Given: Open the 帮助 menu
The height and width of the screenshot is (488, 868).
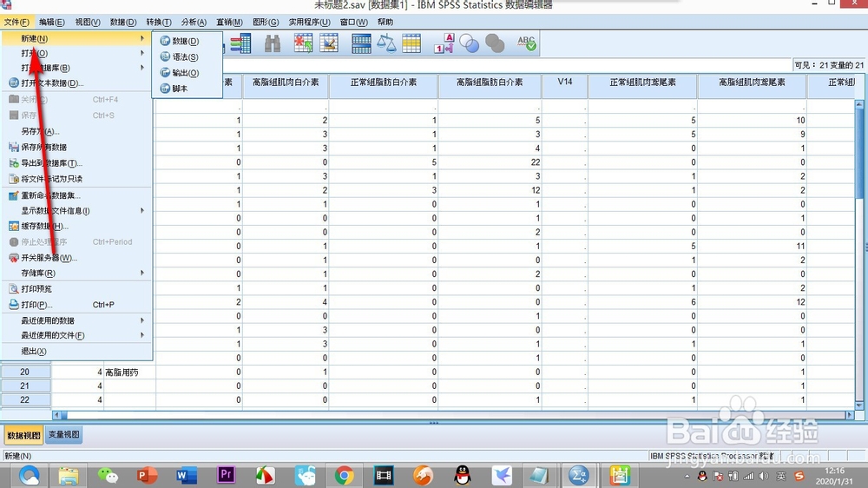Looking at the screenshot, I should pyautogui.click(x=385, y=22).
